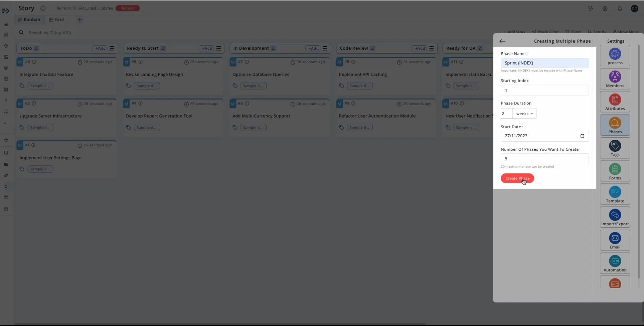Open the Attributes settings icon
This screenshot has height=326, width=644.
615,102
